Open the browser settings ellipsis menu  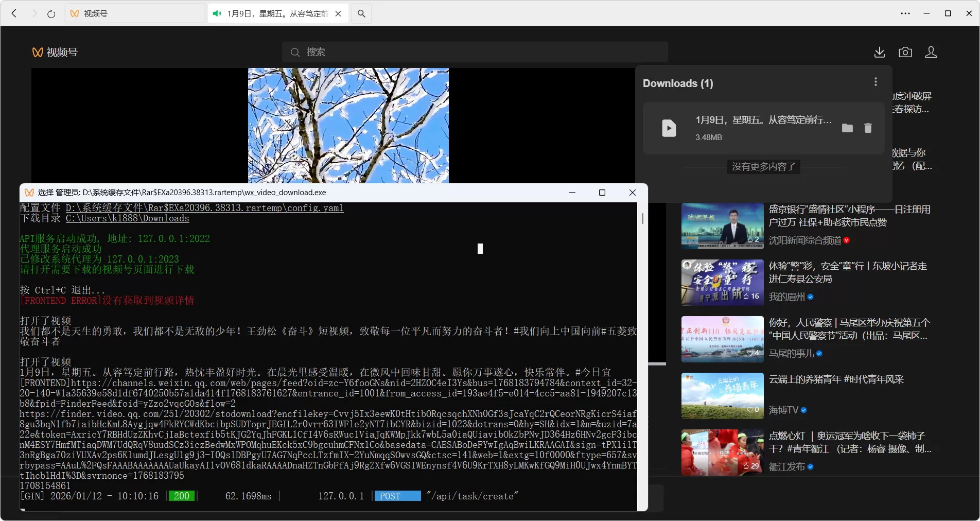click(x=906, y=13)
